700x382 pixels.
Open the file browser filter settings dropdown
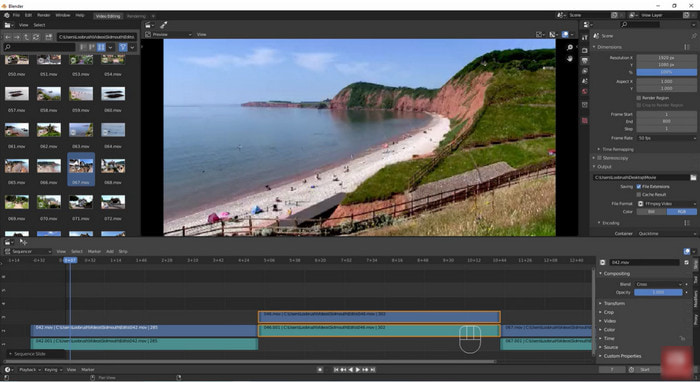132,47
